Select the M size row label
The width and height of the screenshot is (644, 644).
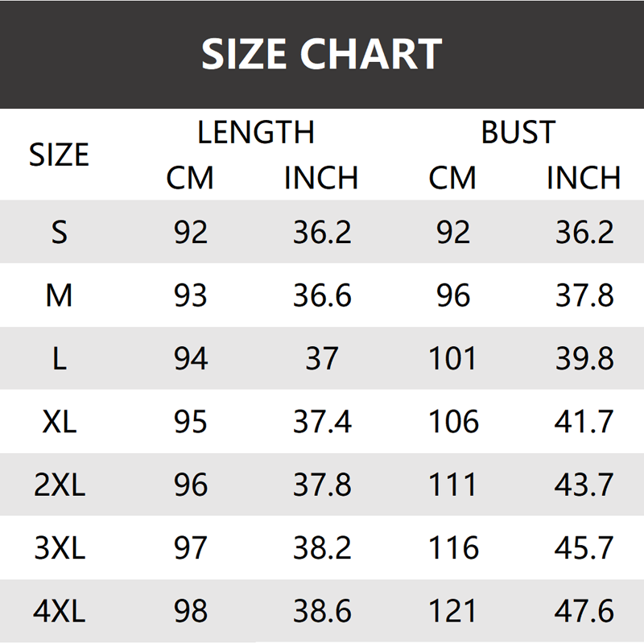click(59, 295)
